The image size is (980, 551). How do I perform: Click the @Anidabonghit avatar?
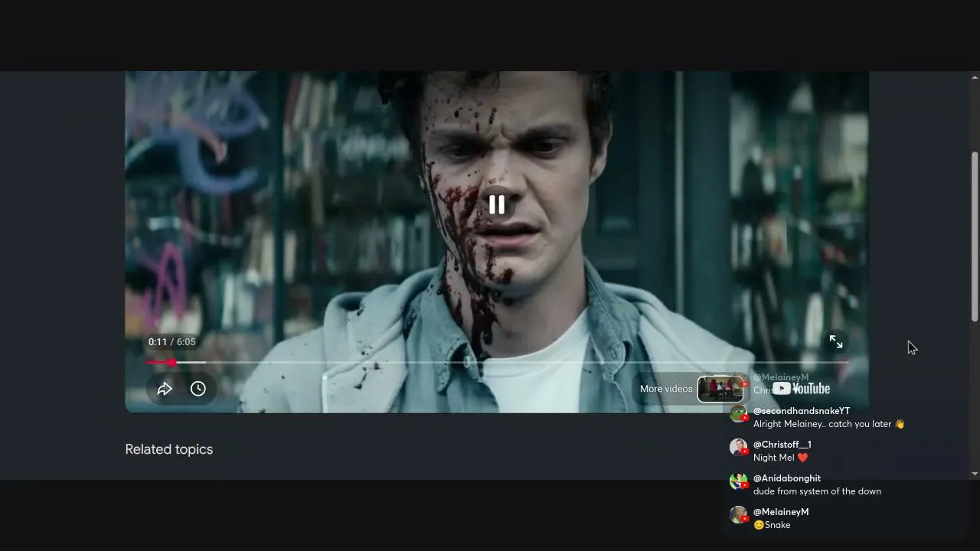click(x=738, y=481)
